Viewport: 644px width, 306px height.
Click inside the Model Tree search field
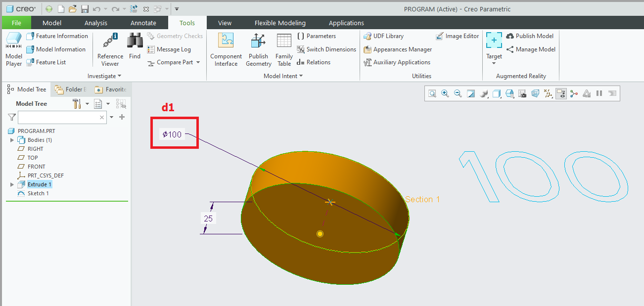point(59,117)
